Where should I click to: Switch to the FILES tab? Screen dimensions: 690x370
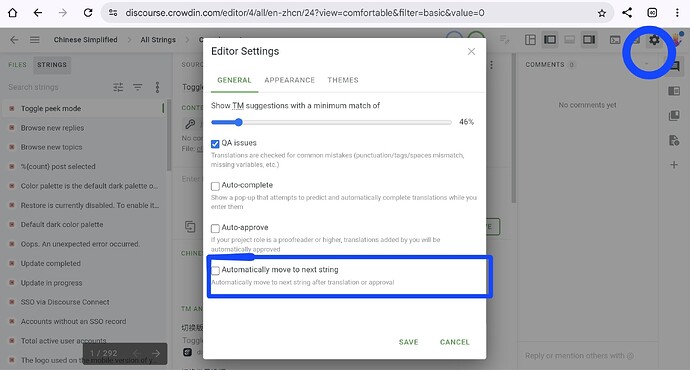18,65
